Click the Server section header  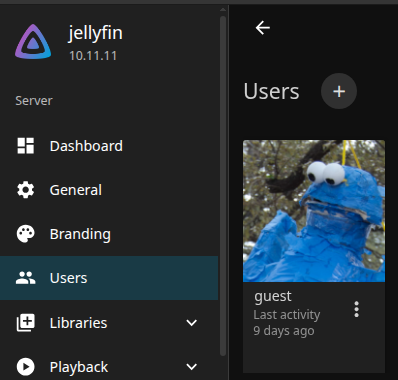point(34,101)
